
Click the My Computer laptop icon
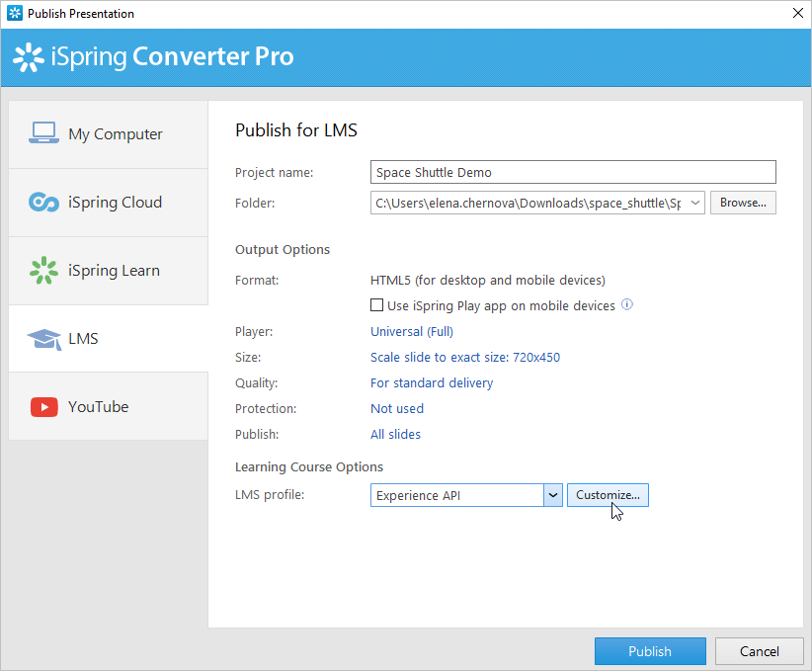[43, 132]
